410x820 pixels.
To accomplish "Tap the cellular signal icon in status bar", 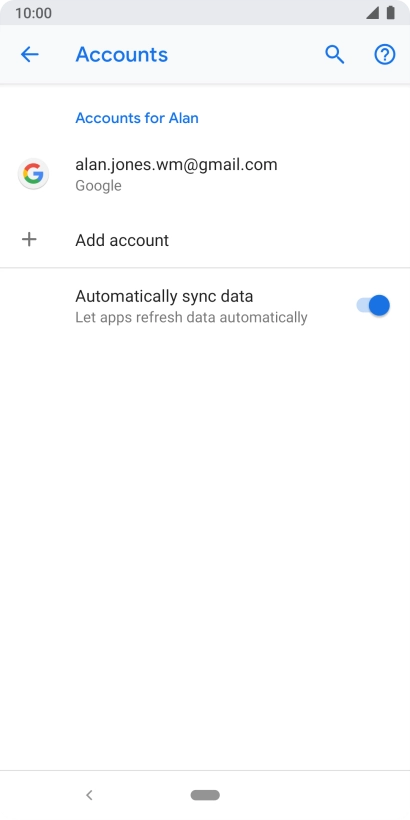I will (372, 13).
